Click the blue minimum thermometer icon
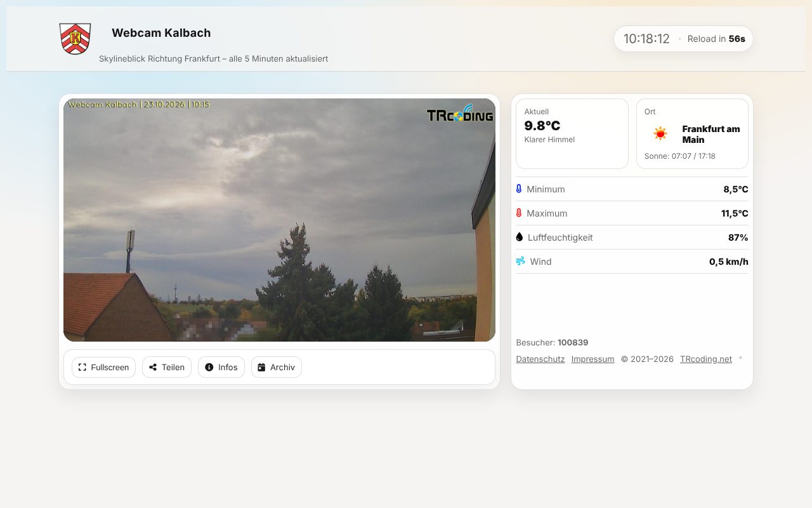Viewport: 812px width, 508px height. (x=519, y=189)
